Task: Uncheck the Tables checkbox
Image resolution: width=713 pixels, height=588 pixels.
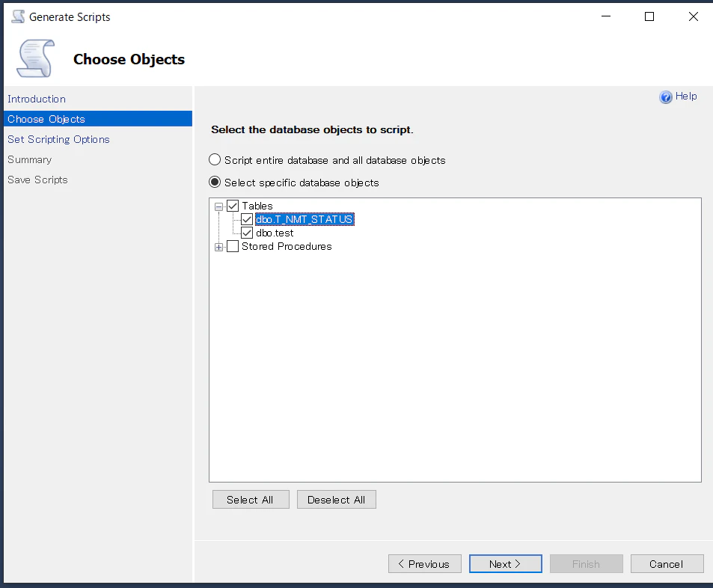Action: coord(233,206)
